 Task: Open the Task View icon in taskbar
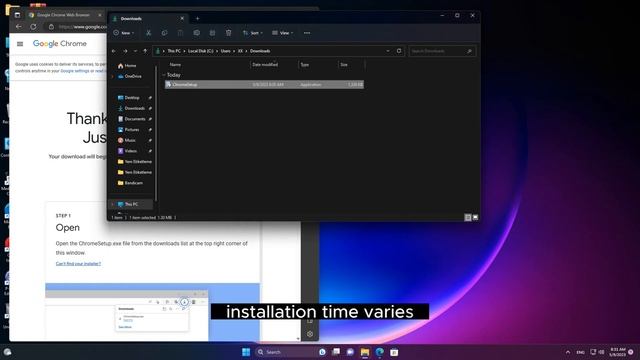[x=336, y=352]
